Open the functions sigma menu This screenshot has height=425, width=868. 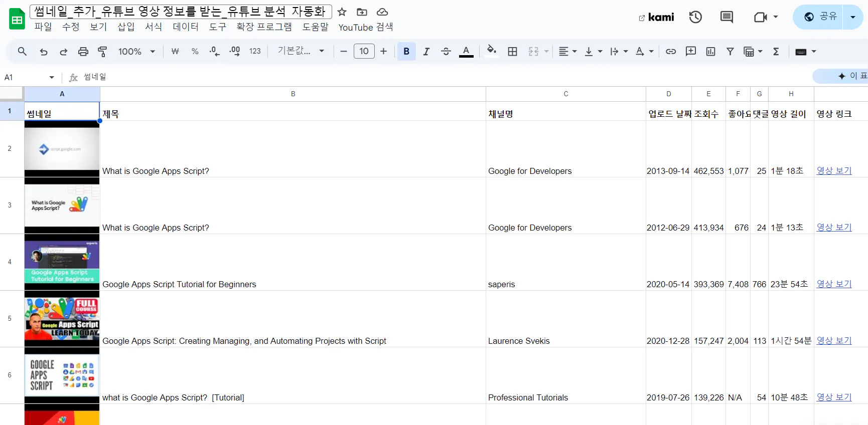coord(776,51)
